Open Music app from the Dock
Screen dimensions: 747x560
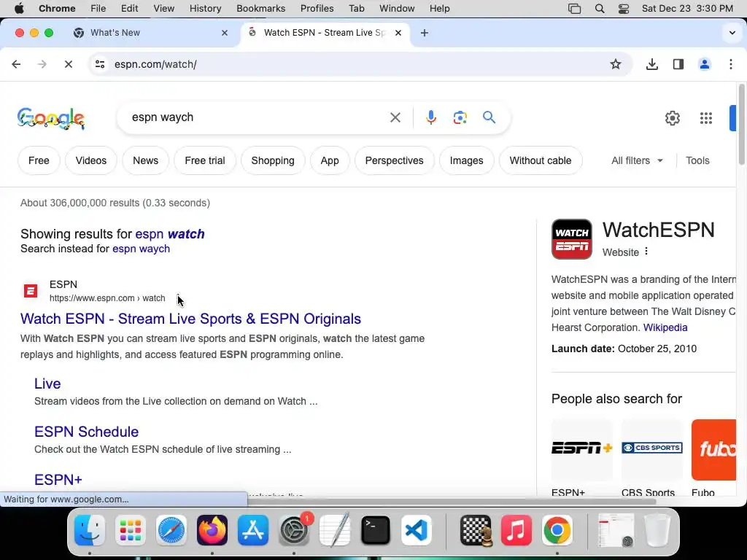[x=516, y=530]
